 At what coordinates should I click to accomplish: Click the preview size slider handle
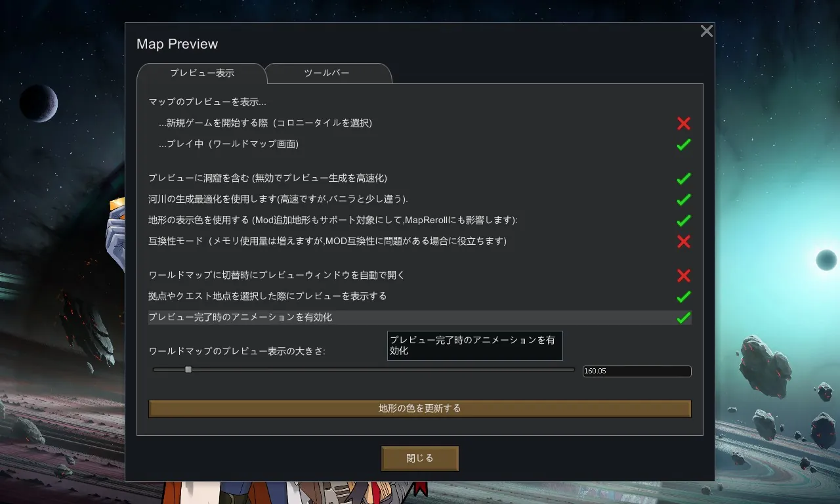click(x=188, y=369)
